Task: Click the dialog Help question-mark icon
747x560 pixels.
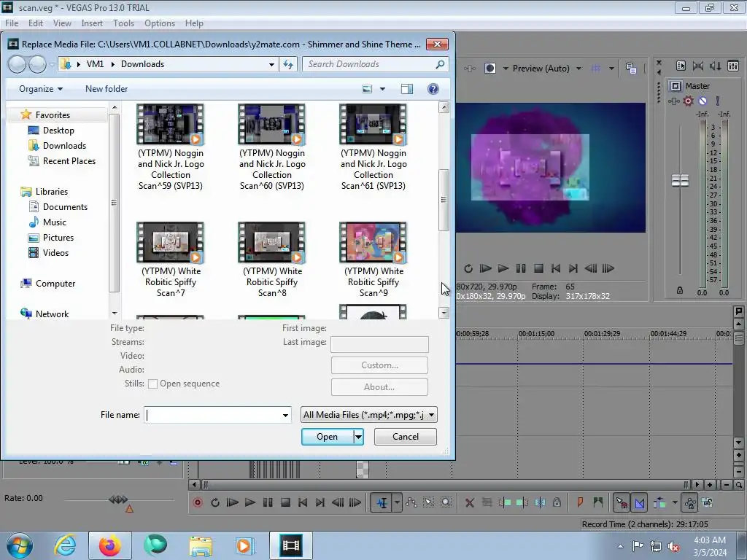Action: pyautogui.click(x=433, y=89)
